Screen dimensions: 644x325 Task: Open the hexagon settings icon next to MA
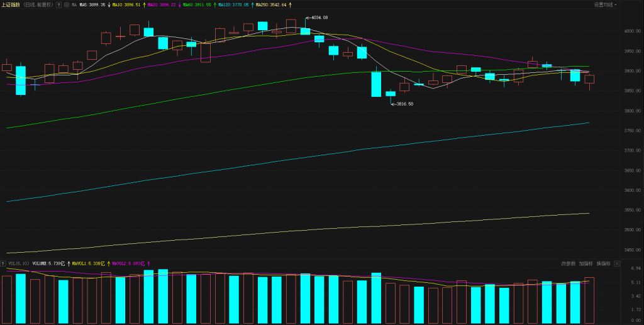[67, 4]
